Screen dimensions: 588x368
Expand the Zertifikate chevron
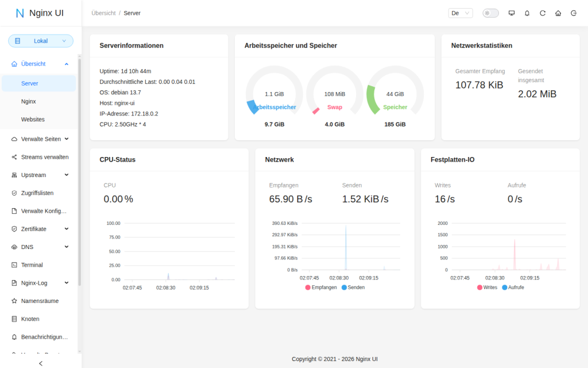[67, 229]
